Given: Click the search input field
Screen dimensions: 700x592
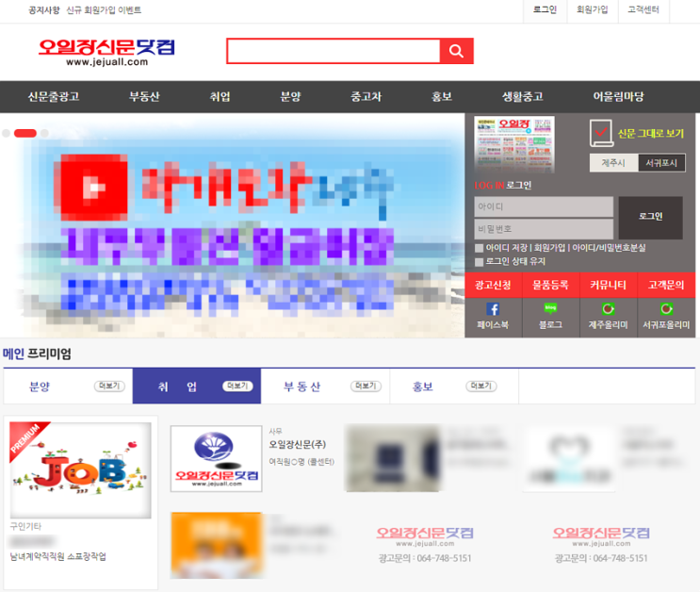Looking at the screenshot, I should coord(334,51).
